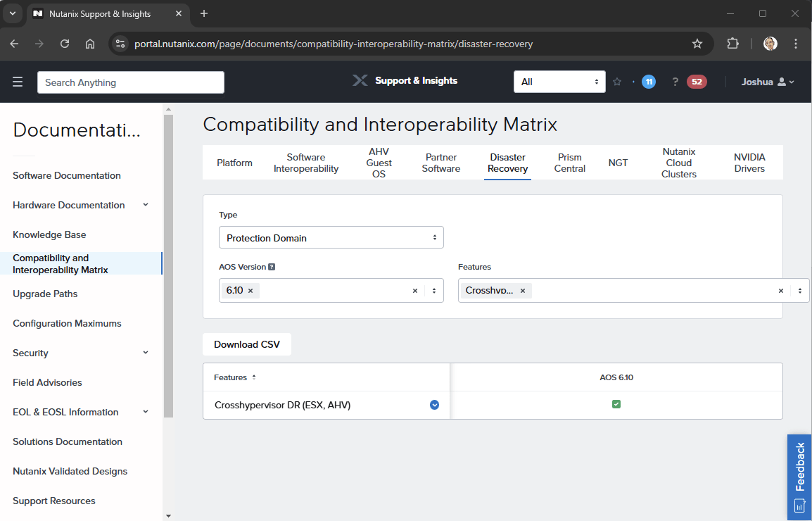Remove the 6.10 AOS version tag
Image resolution: width=812 pixels, height=521 pixels.
tap(250, 290)
